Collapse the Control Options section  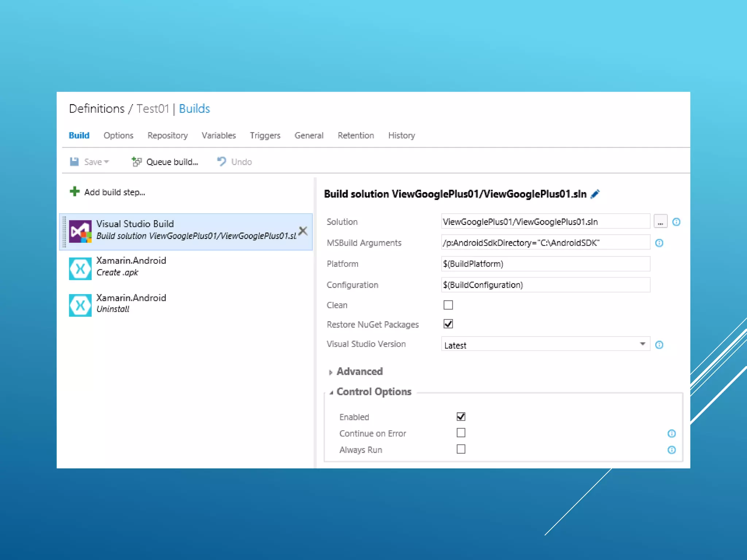point(331,392)
